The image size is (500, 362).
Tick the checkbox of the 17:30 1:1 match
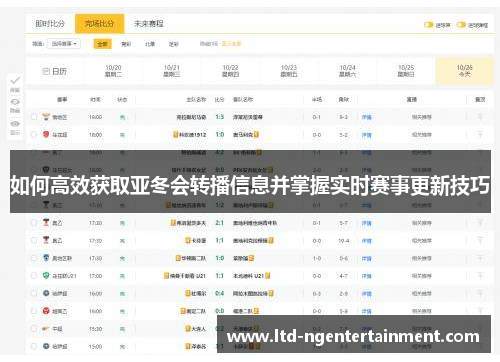tap(34, 240)
